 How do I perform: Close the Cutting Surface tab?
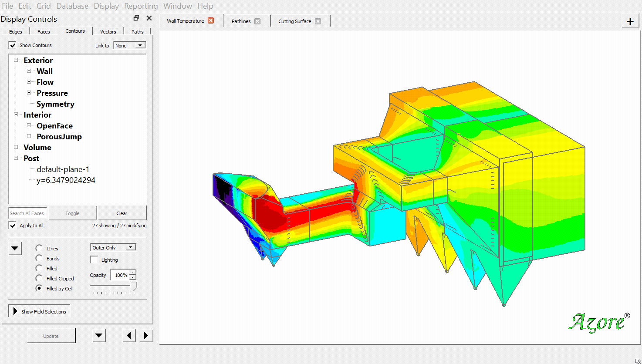click(318, 21)
